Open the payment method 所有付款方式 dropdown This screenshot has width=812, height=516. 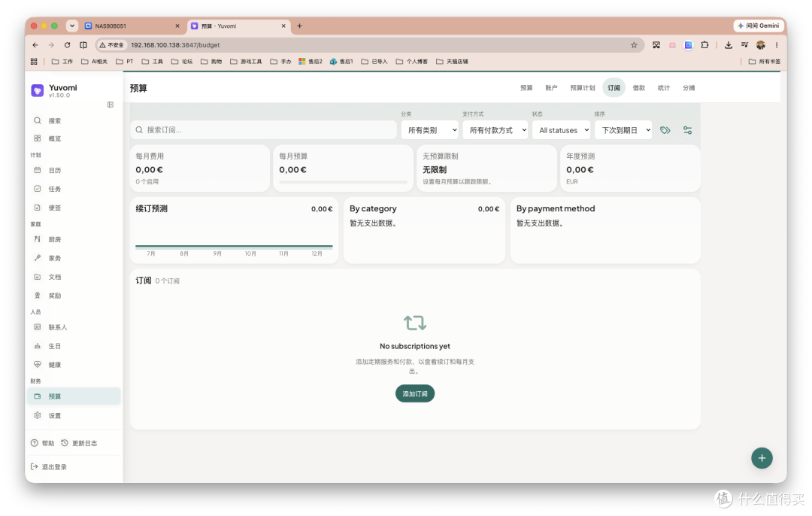pyautogui.click(x=495, y=131)
